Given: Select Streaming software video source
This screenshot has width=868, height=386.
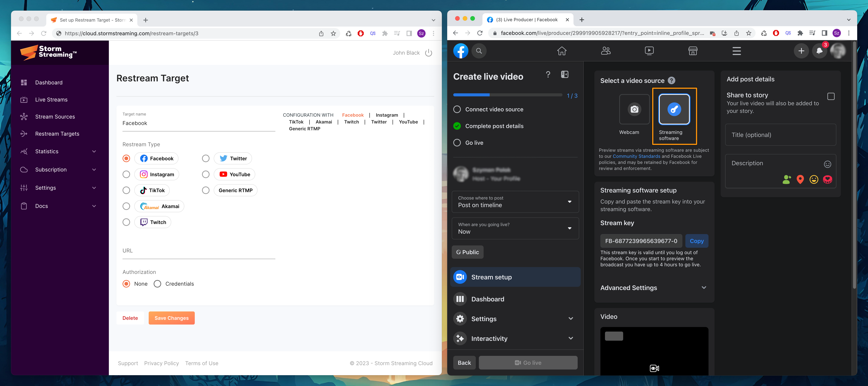Looking at the screenshot, I should [x=674, y=109].
